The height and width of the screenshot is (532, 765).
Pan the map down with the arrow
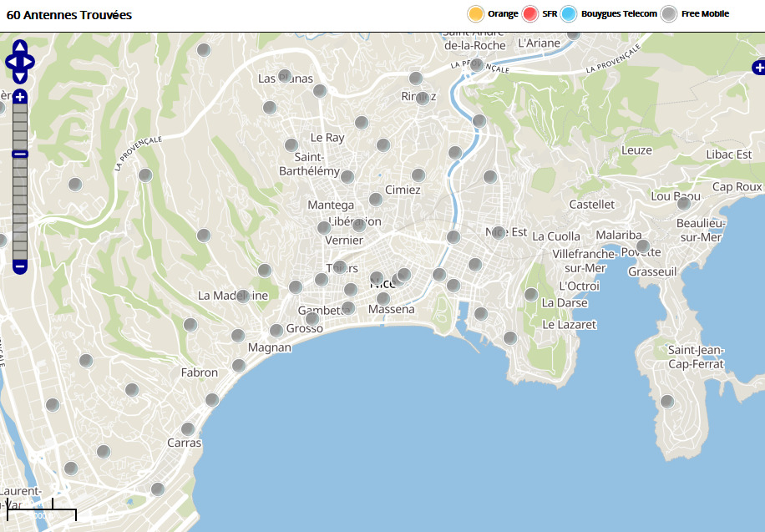pyautogui.click(x=20, y=77)
